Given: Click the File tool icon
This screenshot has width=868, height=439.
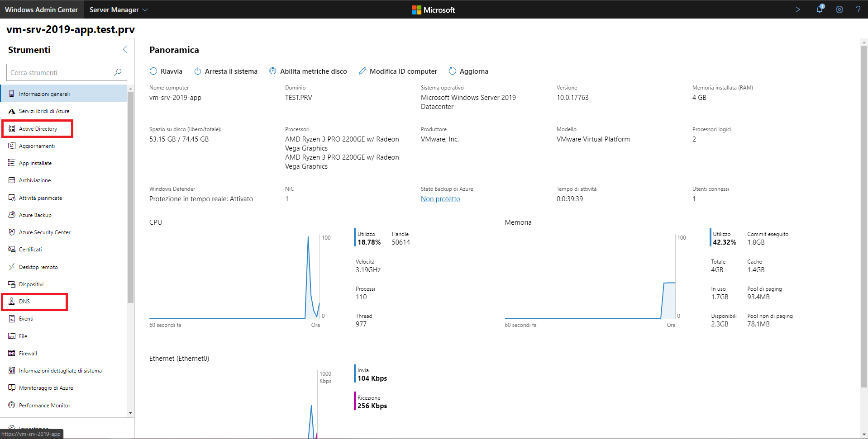Looking at the screenshot, I should pyautogui.click(x=12, y=336).
